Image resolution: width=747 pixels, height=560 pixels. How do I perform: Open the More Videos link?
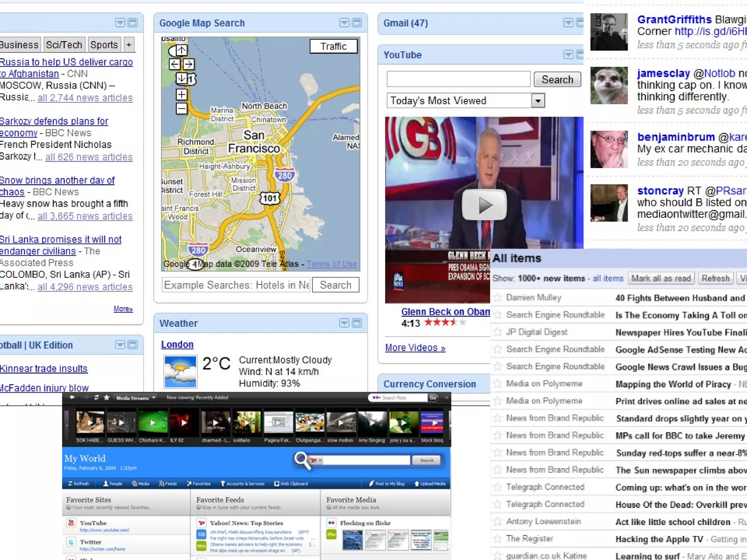tap(415, 348)
